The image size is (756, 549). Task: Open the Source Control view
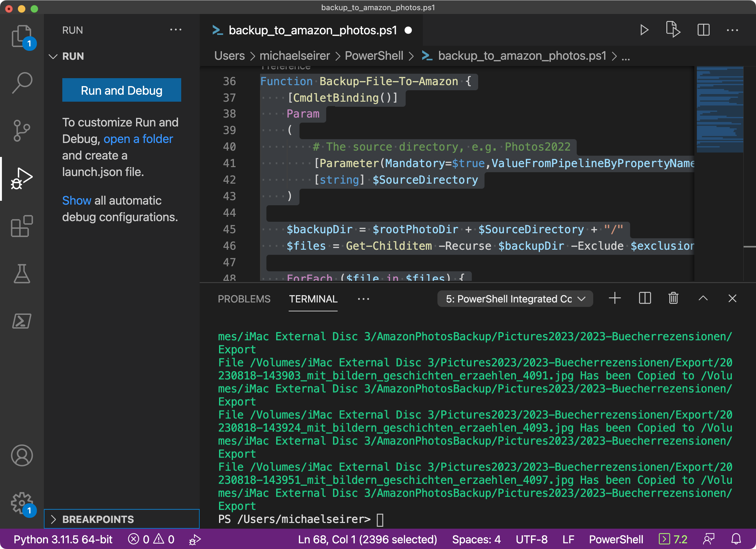(x=22, y=130)
